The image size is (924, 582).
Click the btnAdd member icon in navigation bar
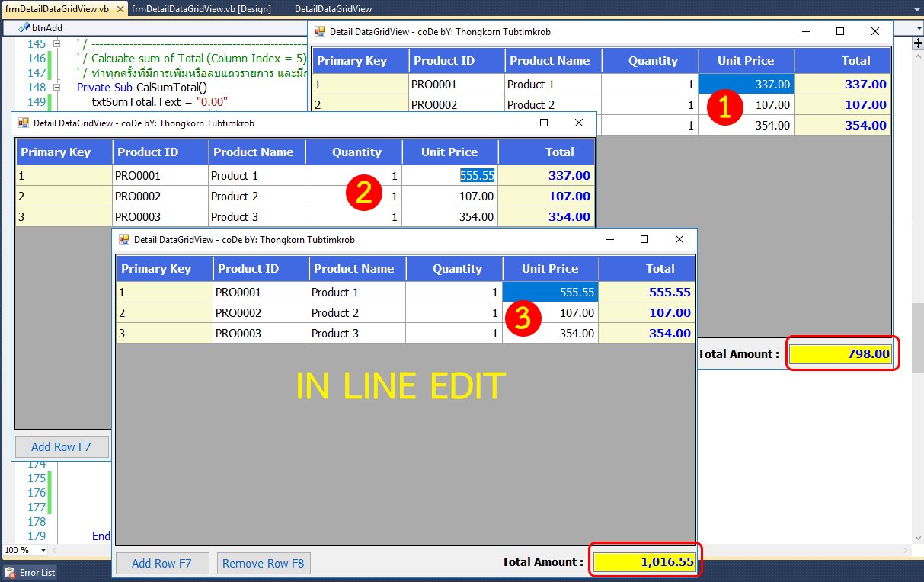click(x=24, y=27)
